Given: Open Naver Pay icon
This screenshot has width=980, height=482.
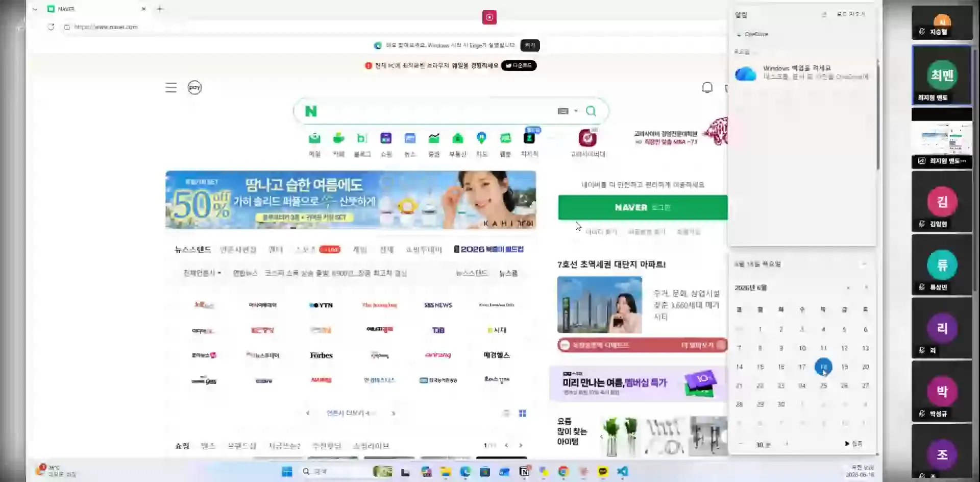Looking at the screenshot, I should coord(194,87).
